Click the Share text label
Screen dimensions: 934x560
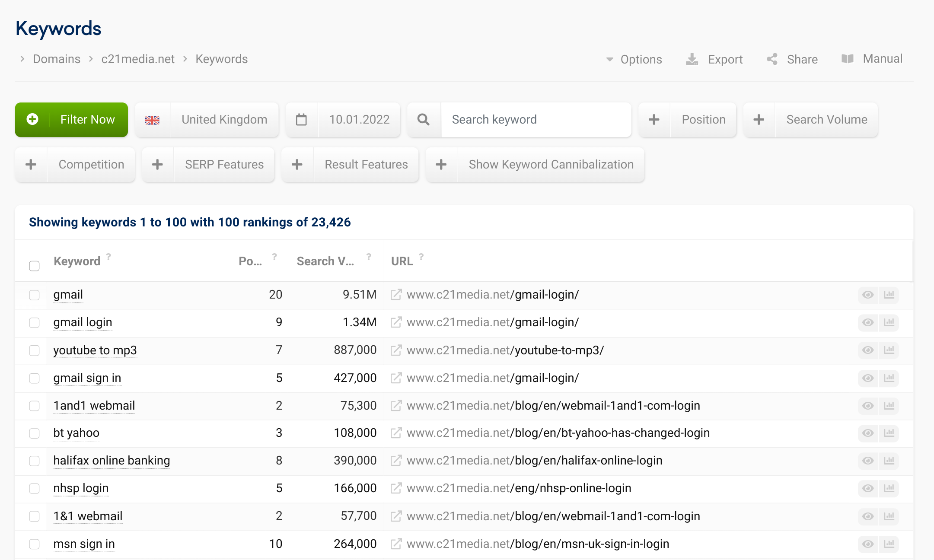[802, 59]
